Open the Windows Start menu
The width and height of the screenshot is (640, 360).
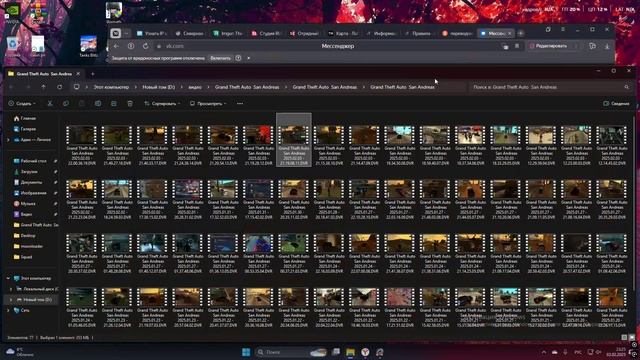point(246,352)
